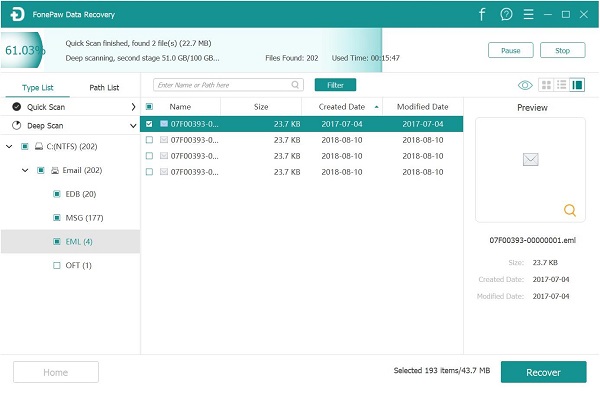600x394 pixels.
Task: Click the Preview panel heading
Action: (x=532, y=107)
